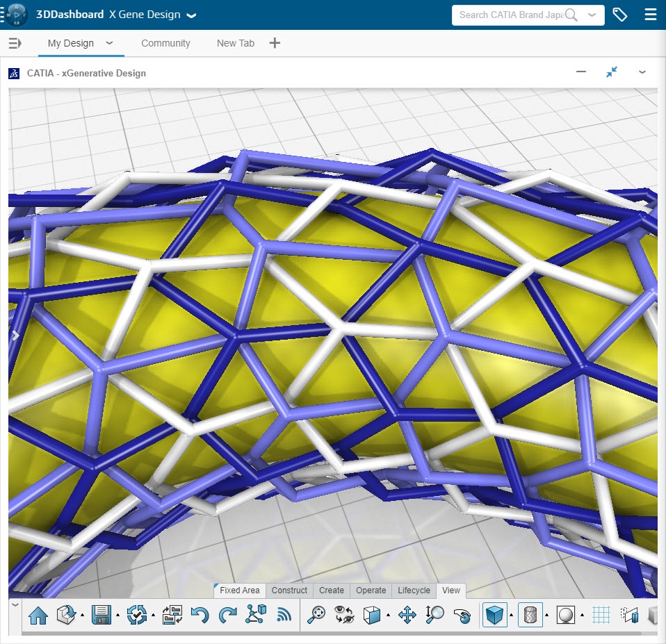
Task: Open search options dropdown chevron
Action: 592,15
